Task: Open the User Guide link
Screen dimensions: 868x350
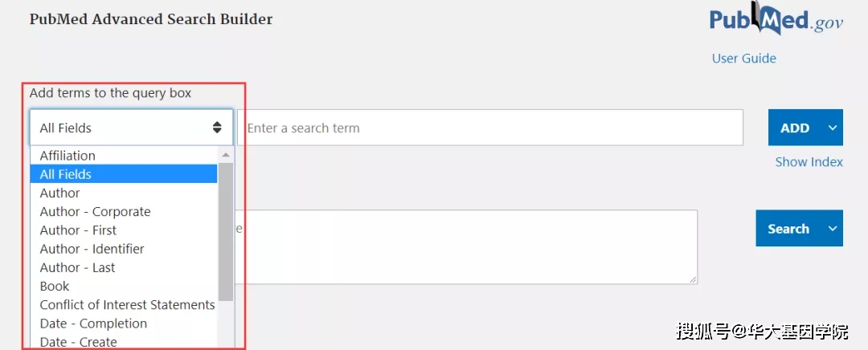Action: [743, 59]
